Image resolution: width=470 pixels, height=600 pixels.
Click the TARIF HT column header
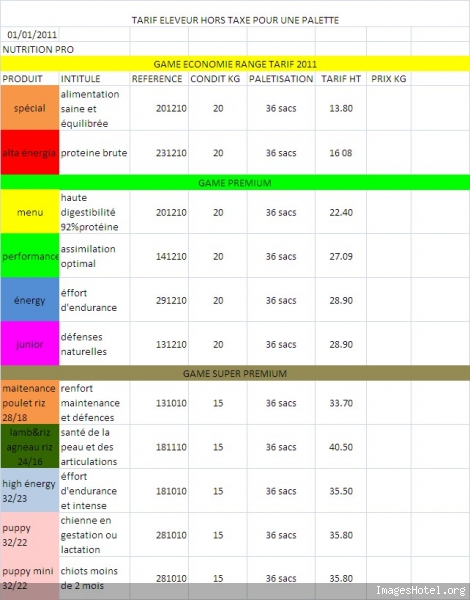[341, 79]
